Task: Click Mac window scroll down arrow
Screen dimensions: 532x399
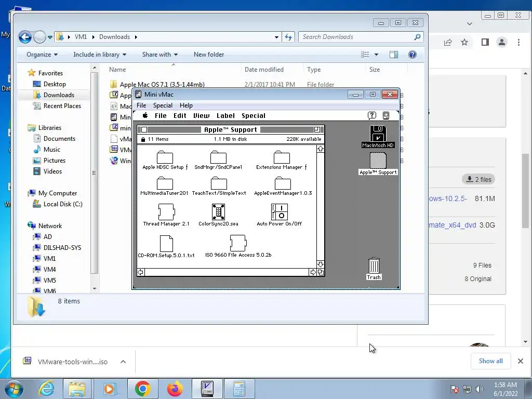Action: (x=320, y=264)
